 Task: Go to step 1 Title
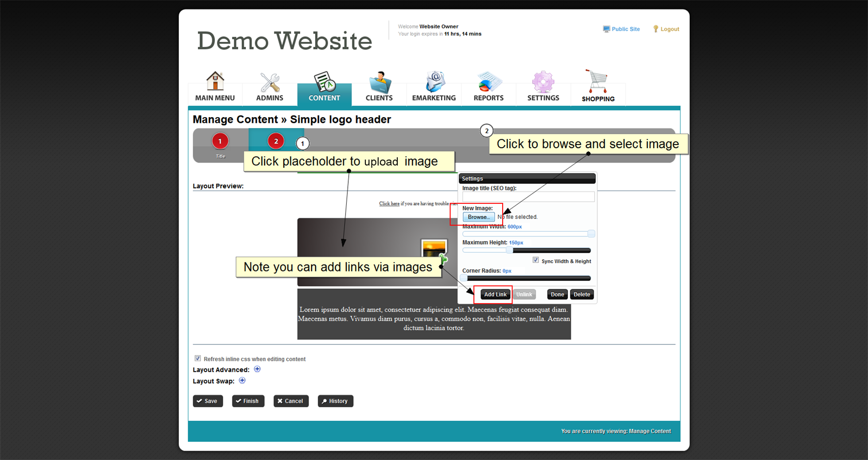click(x=220, y=141)
